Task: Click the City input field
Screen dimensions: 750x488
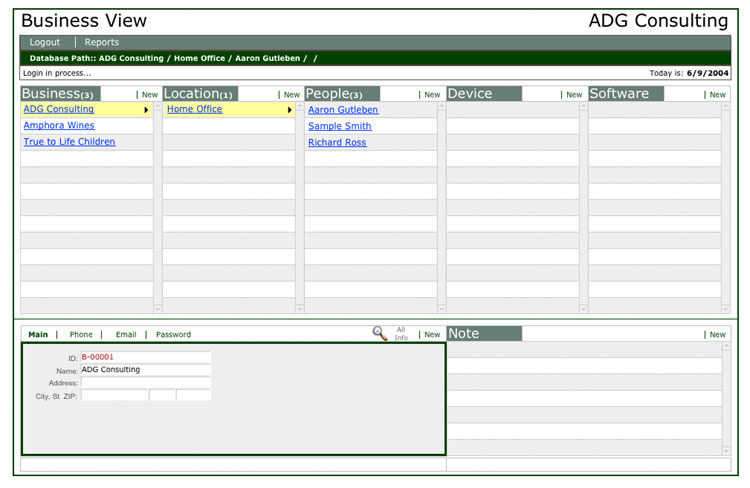Action: (x=114, y=395)
